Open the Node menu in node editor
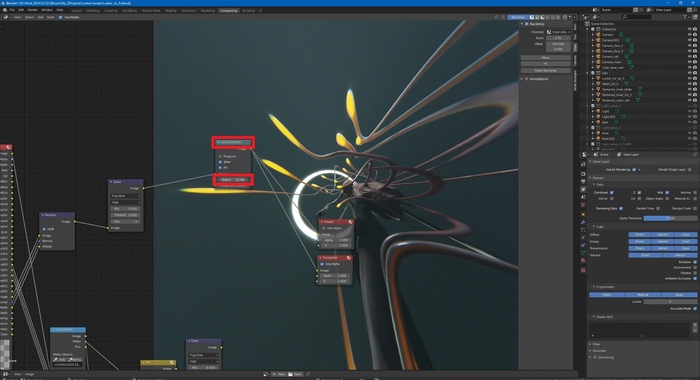Viewport: 700px width, 380px height. coord(50,17)
